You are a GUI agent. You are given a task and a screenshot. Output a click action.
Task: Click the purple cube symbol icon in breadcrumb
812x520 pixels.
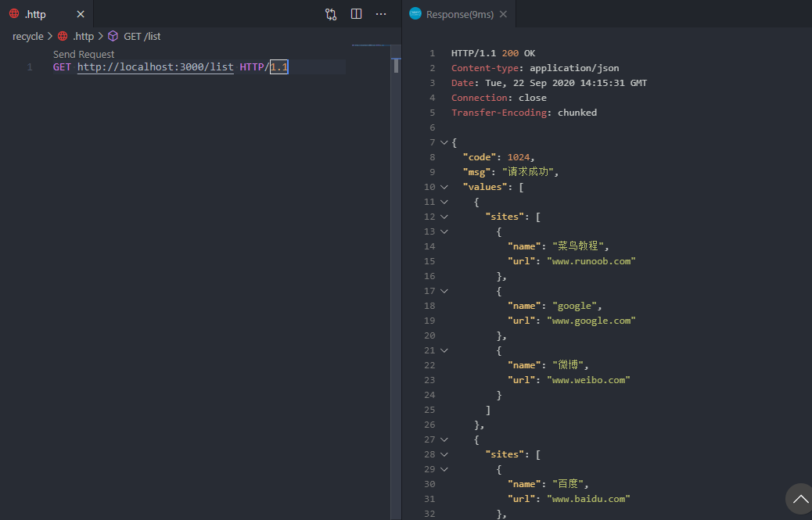coord(113,36)
